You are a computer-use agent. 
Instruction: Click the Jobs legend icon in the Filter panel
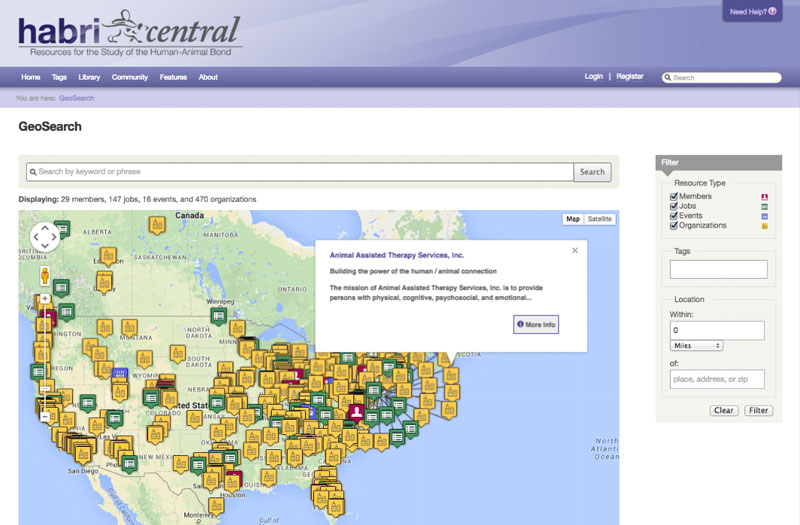[x=764, y=207]
